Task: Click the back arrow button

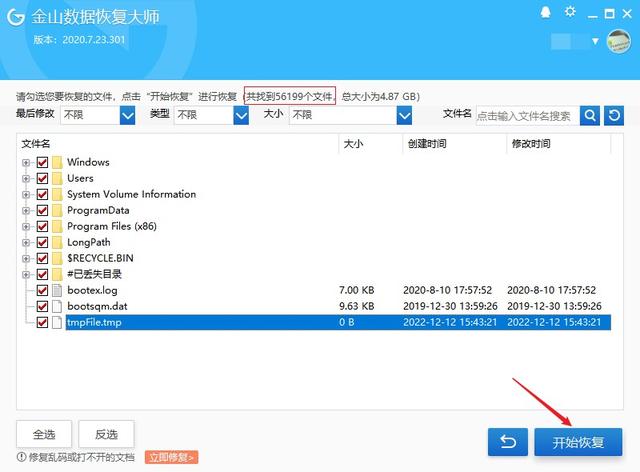Action: (508, 442)
